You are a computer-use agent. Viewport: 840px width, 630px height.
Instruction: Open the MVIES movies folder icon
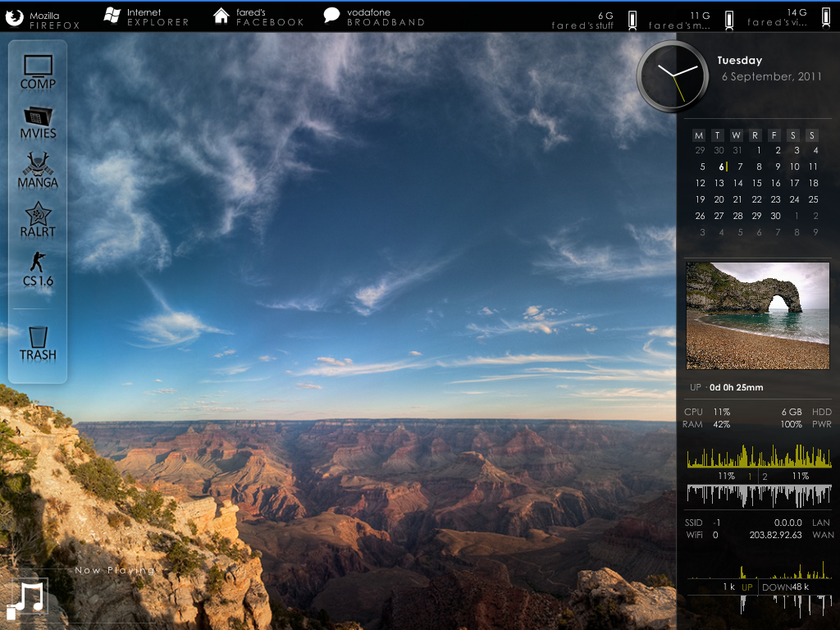click(38, 122)
